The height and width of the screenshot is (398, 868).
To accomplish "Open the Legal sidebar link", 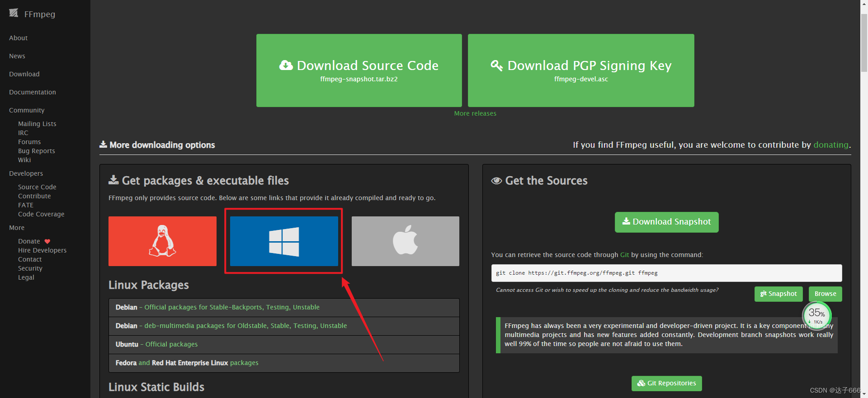I will click(x=26, y=277).
